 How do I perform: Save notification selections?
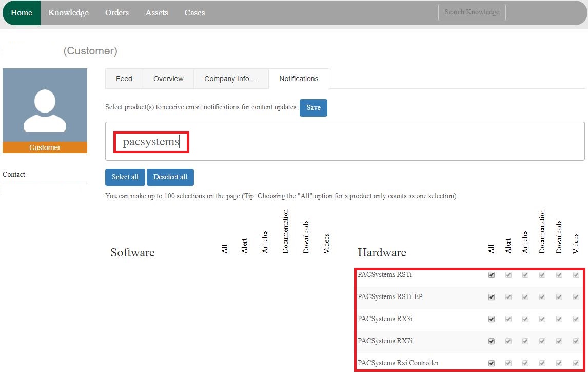coord(313,108)
